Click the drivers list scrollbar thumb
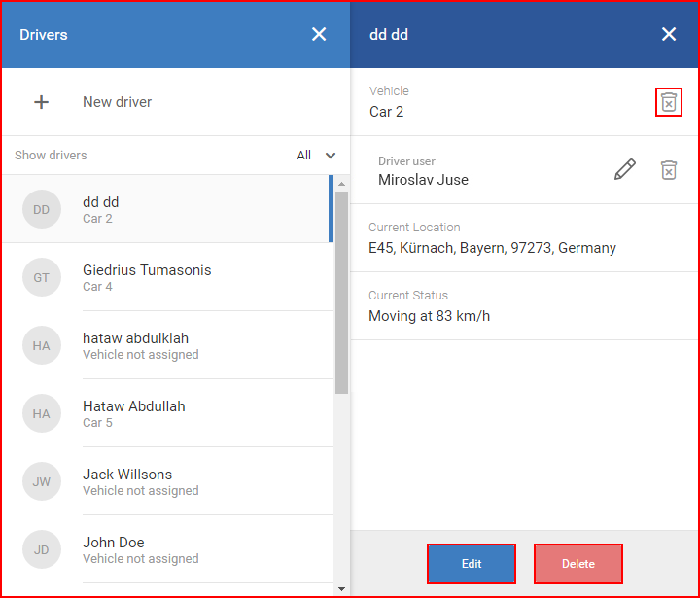700x598 pixels. (341, 293)
